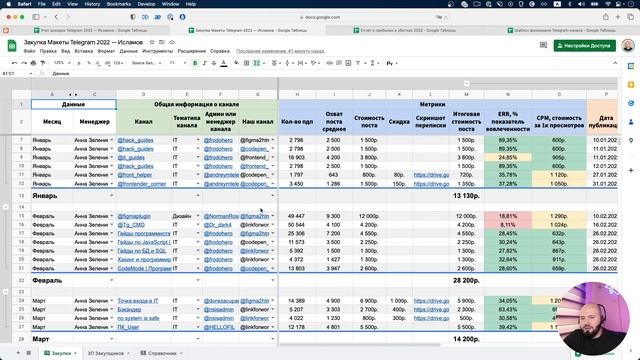Open the Закупки sheet tab menu arrow
This screenshot has width=640, height=360.
76,353
